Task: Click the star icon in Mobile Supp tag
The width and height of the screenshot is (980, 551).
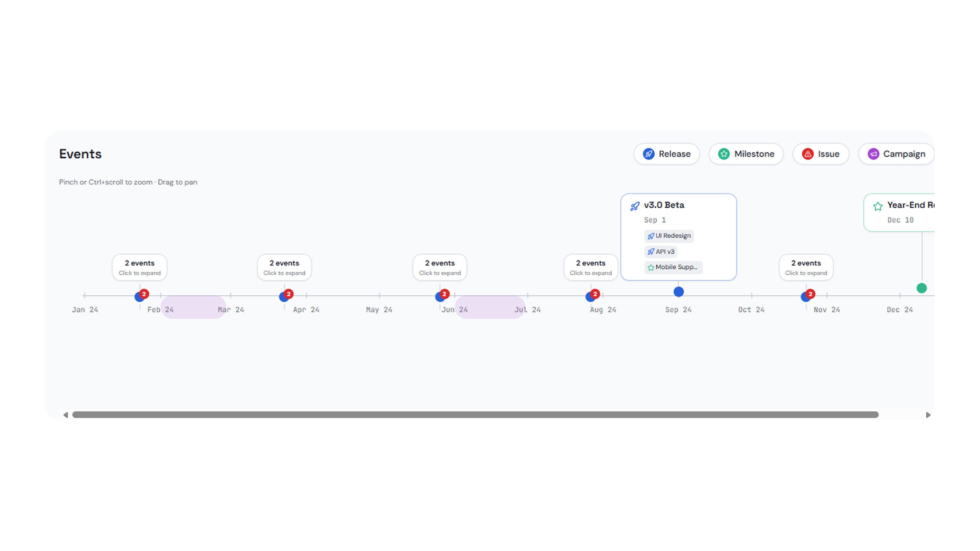Action: pos(651,268)
